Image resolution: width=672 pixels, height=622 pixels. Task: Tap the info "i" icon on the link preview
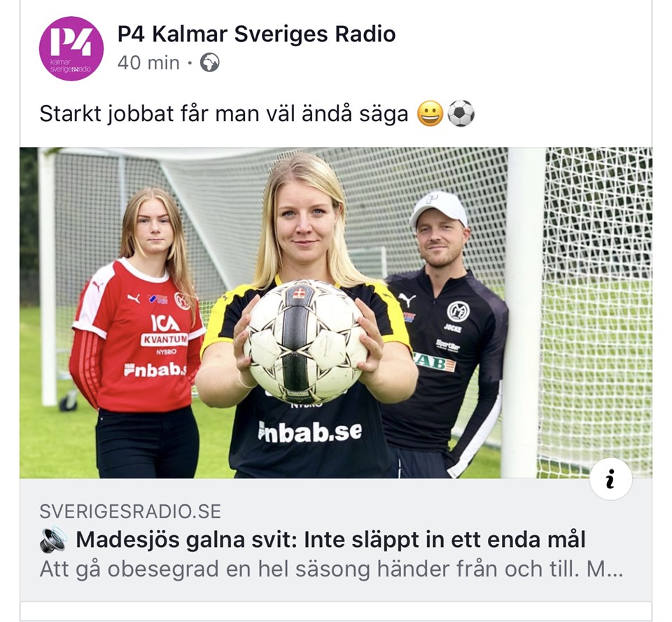(610, 478)
